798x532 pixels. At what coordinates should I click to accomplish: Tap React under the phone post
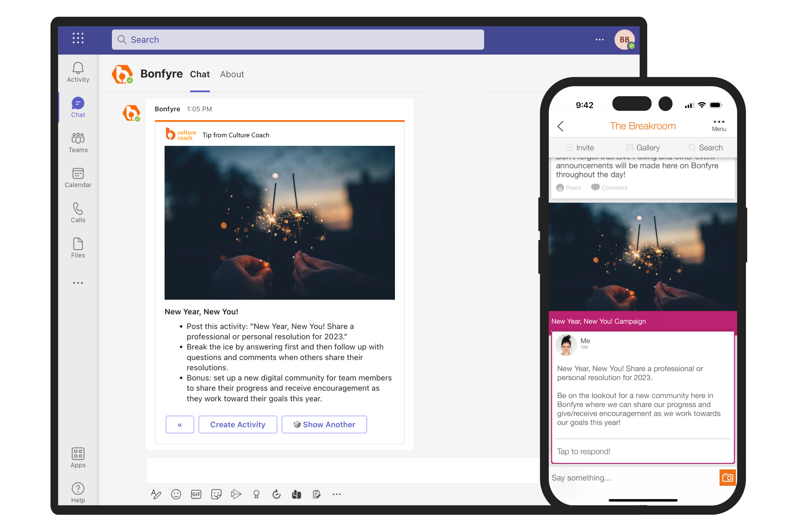click(x=569, y=188)
